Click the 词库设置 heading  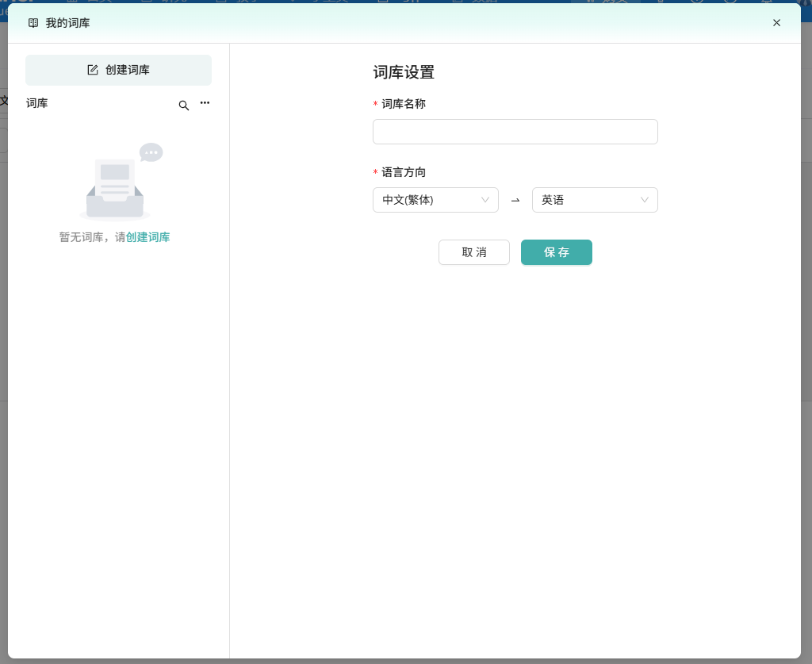(x=404, y=72)
